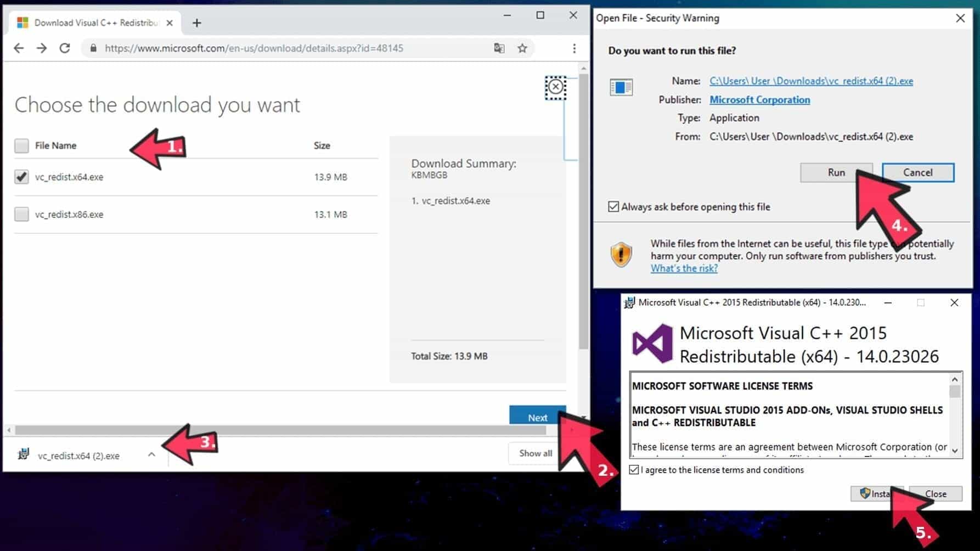Uncheck vc_redist.x64.exe checkbox

coord(21,177)
